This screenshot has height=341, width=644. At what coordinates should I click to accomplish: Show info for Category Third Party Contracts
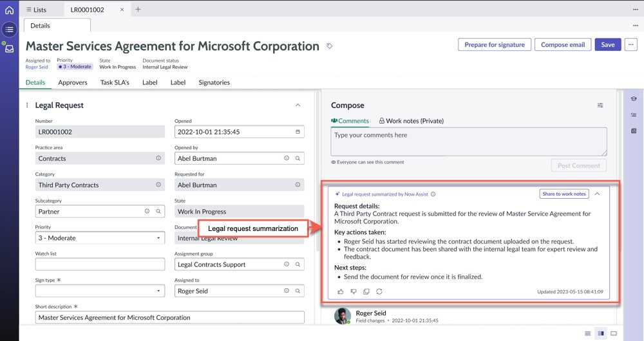click(158, 185)
